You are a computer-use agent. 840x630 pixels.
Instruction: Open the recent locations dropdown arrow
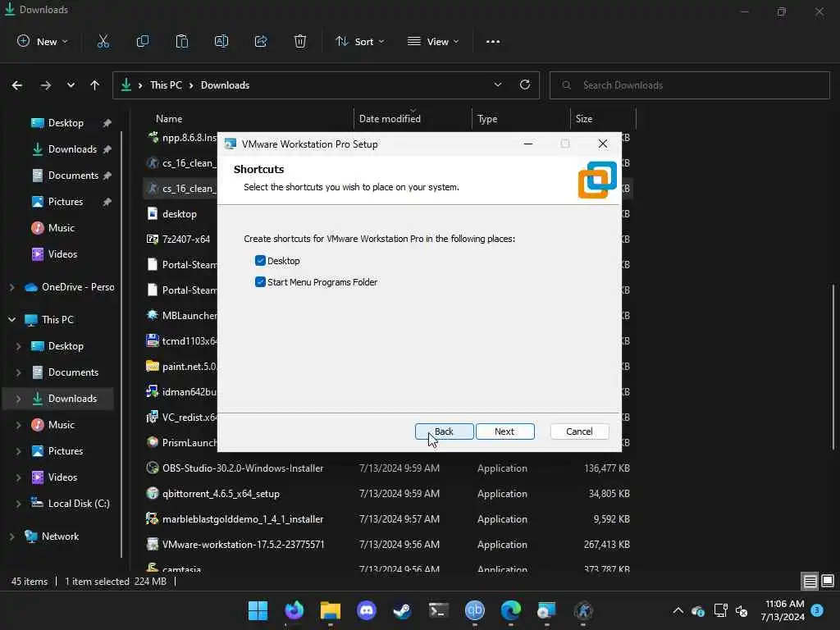point(71,85)
